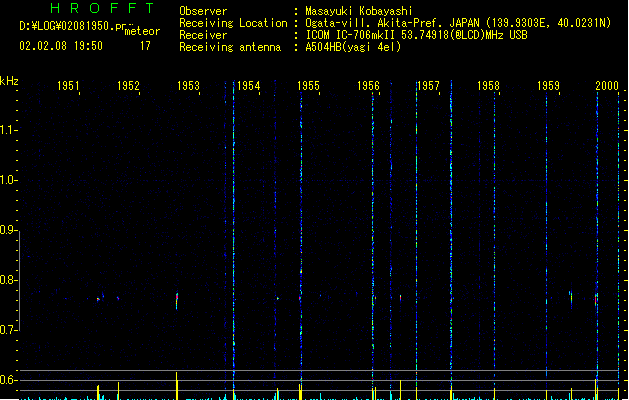Viewport: 629px width, 400px height.
Task: Jump to the 1955 time marker
Action: [308, 85]
